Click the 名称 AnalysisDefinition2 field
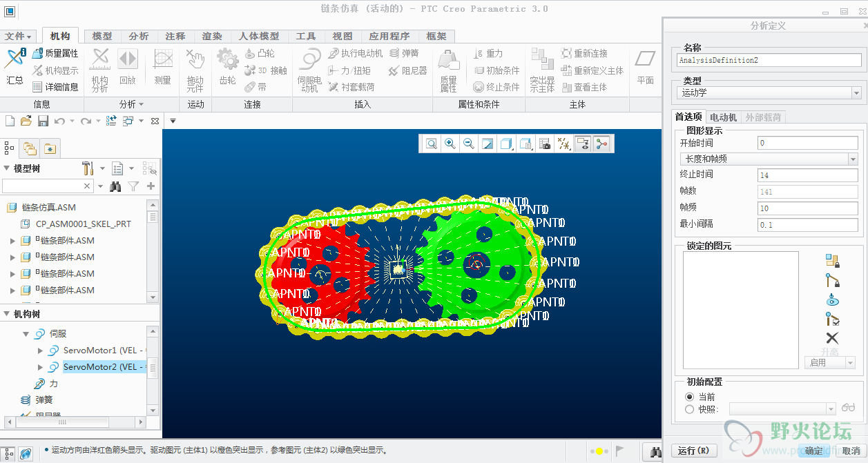868x463 pixels. (769, 60)
